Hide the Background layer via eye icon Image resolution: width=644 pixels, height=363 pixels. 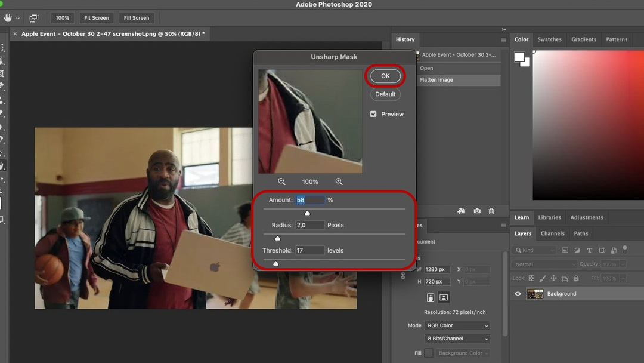point(518,294)
